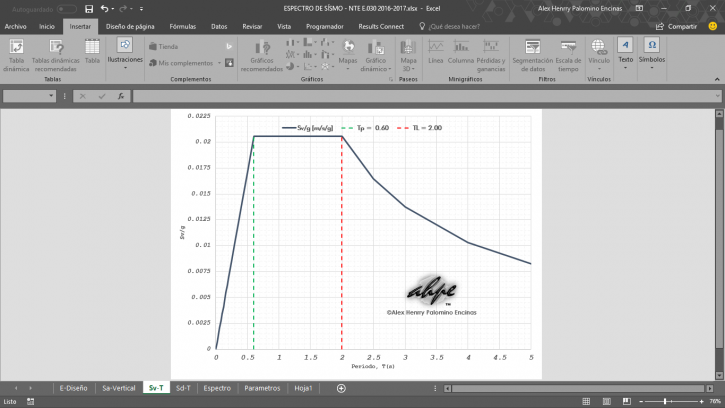Click the Save icon in quick access toolbar

(x=90, y=8)
